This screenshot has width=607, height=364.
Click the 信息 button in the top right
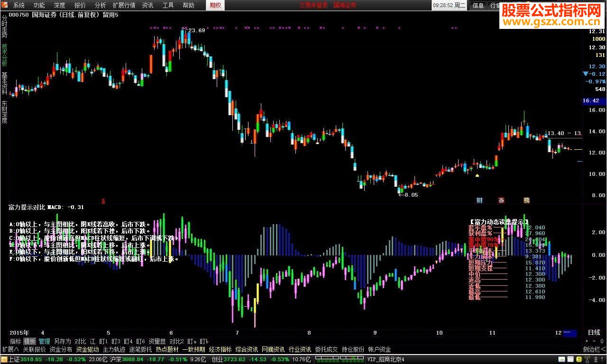click(478, 6)
